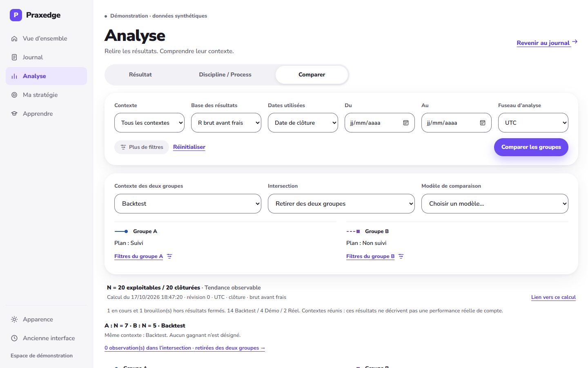Go to Journal in sidebar
The height and width of the screenshot is (368, 588).
click(46, 57)
